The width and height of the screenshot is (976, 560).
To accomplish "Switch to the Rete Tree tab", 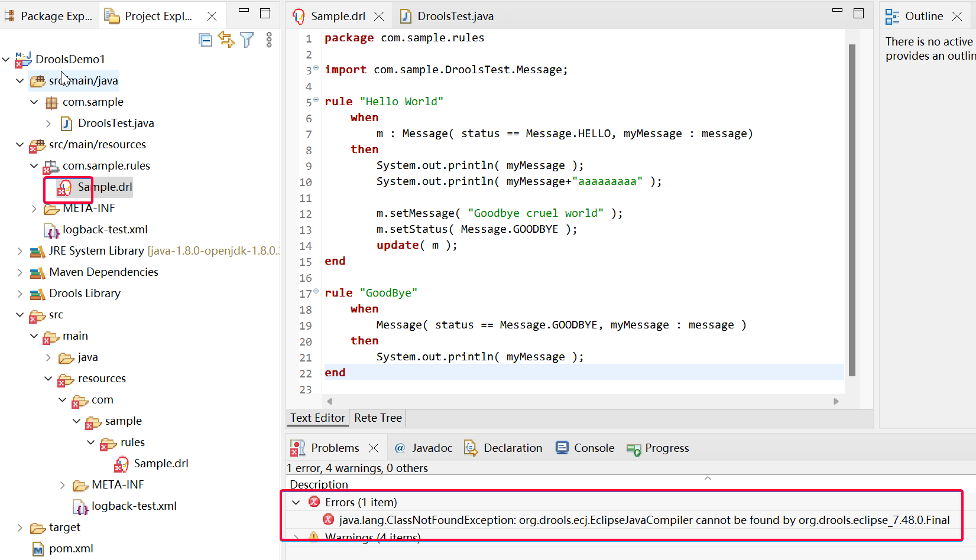I will click(x=378, y=418).
